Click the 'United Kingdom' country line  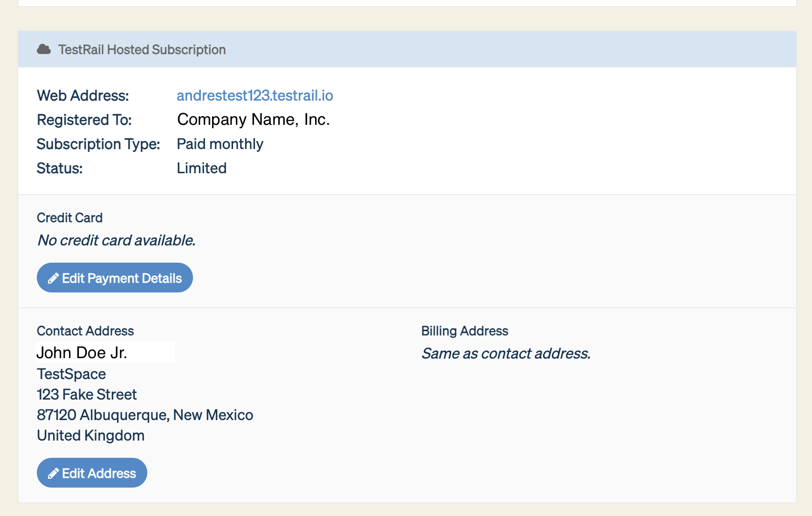pos(91,435)
